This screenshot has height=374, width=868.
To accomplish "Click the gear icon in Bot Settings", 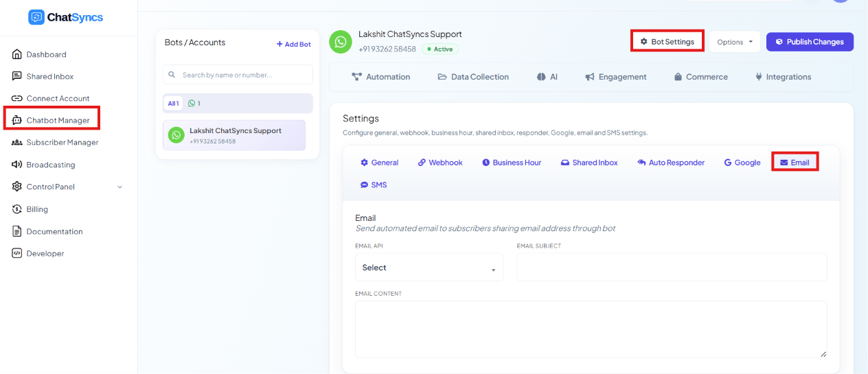I will coord(644,42).
